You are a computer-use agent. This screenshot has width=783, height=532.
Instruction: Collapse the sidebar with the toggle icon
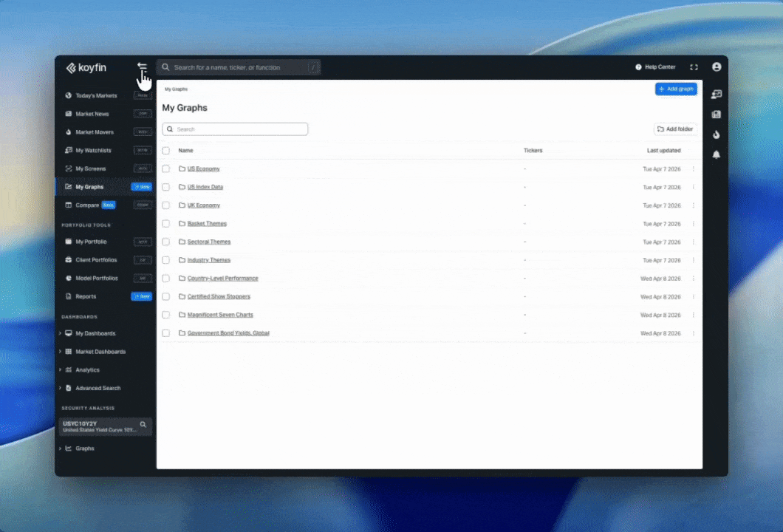[x=142, y=67]
